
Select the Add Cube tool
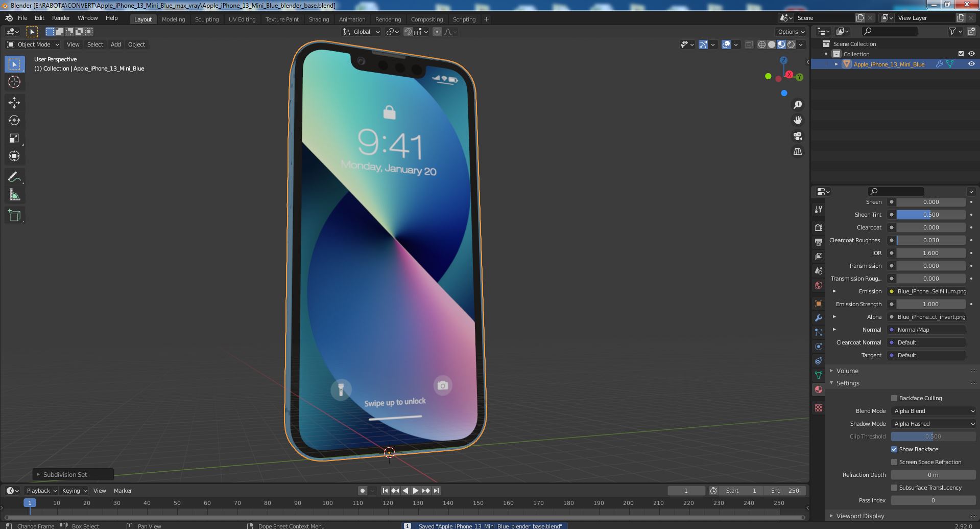coord(14,216)
